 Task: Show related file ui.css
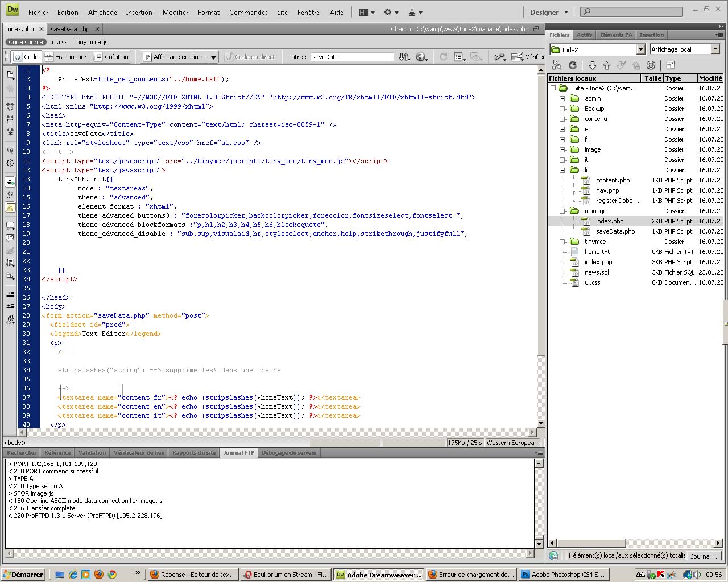60,42
